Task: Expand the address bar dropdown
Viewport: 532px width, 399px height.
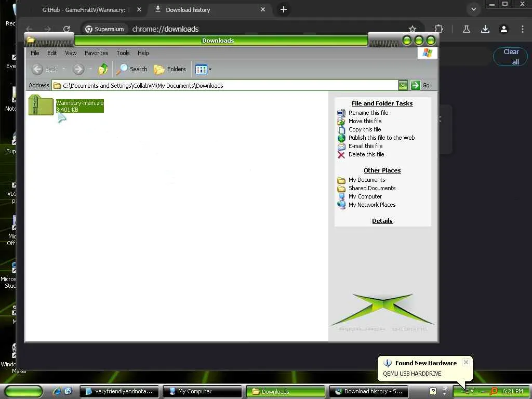Action: tap(403, 85)
